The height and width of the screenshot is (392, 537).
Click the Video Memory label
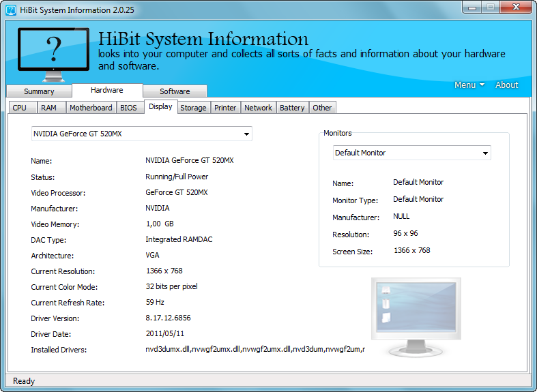pyautogui.click(x=55, y=224)
